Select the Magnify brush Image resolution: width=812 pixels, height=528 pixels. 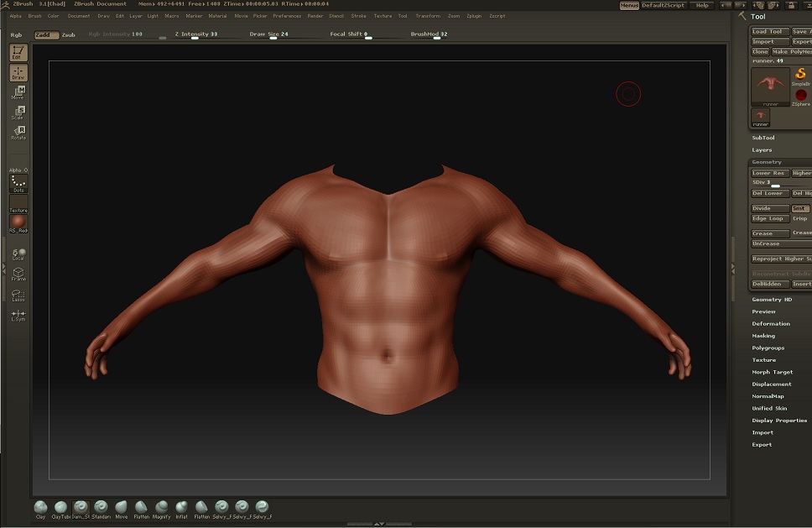pos(162,510)
